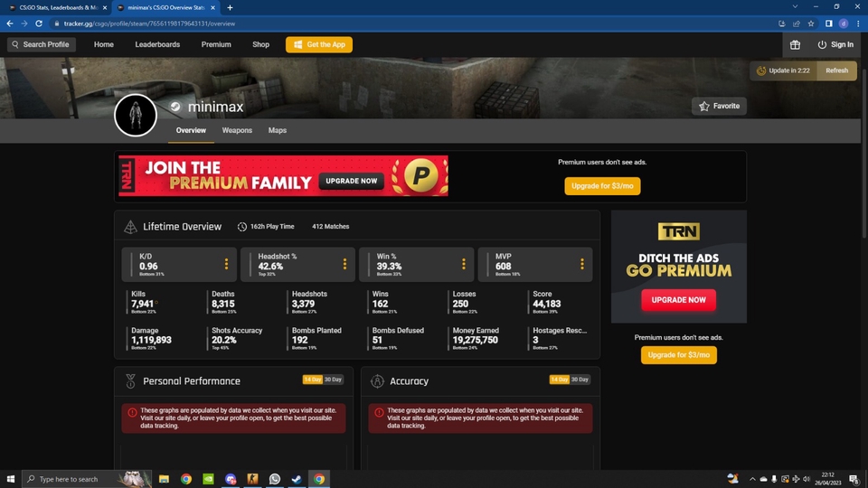
Task: Select the Overview tab
Action: pyautogui.click(x=191, y=130)
